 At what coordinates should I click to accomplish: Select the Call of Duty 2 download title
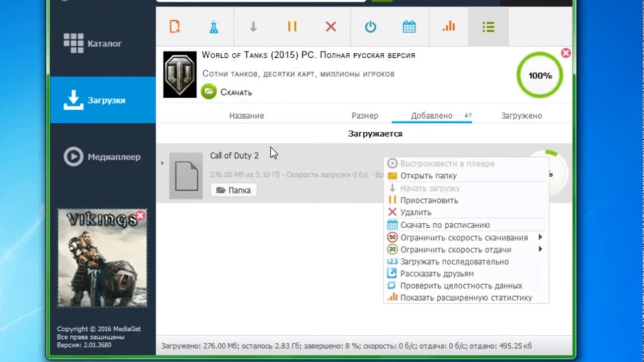pyautogui.click(x=234, y=156)
